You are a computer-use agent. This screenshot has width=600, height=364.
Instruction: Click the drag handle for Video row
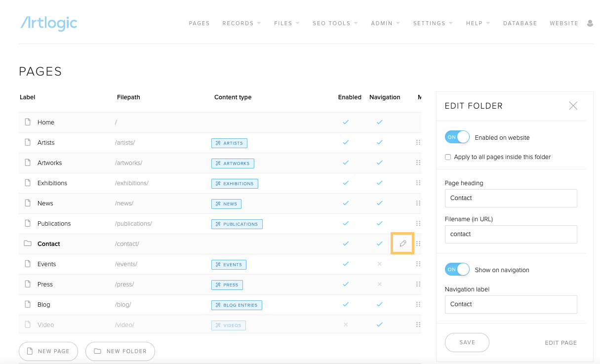[x=418, y=324]
